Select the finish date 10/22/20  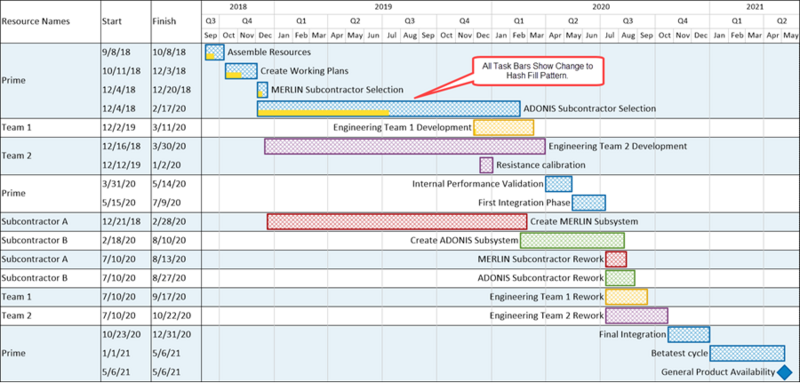(171, 316)
